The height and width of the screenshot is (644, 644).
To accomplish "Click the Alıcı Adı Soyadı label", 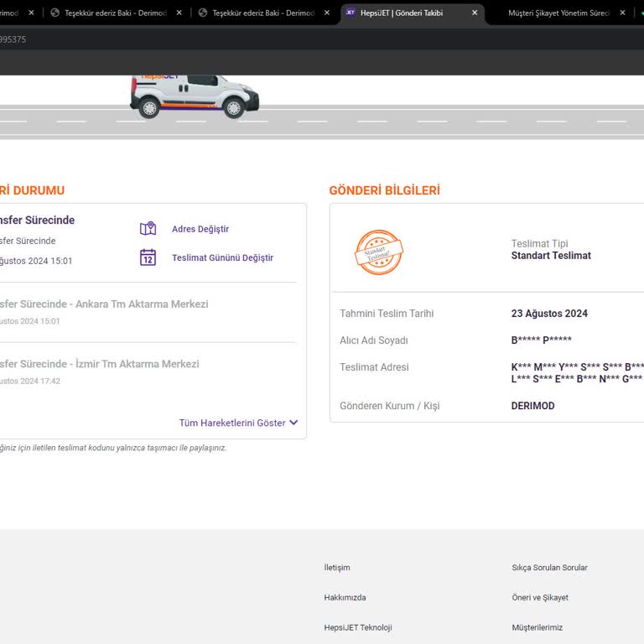I will (x=374, y=340).
